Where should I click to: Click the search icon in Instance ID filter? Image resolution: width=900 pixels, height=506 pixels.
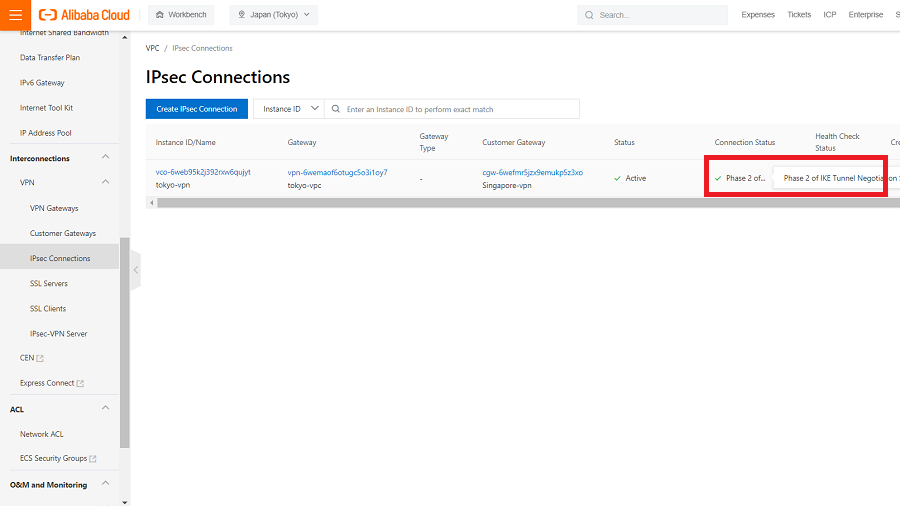[336, 109]
